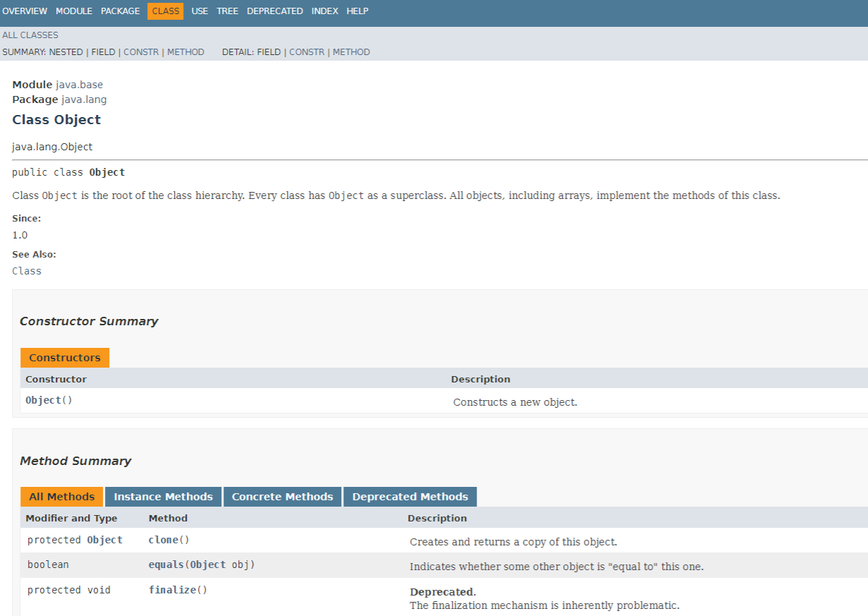This screenshot has height=616, width=868.
Task: Open the Object parameter type link in equals
Action: [x=208, y=564]
